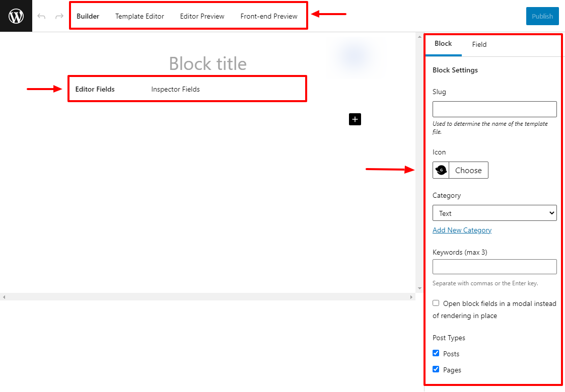Click the black plus add-field button
The width and height of the screenshot is (565, 392).
coord(355,119)
